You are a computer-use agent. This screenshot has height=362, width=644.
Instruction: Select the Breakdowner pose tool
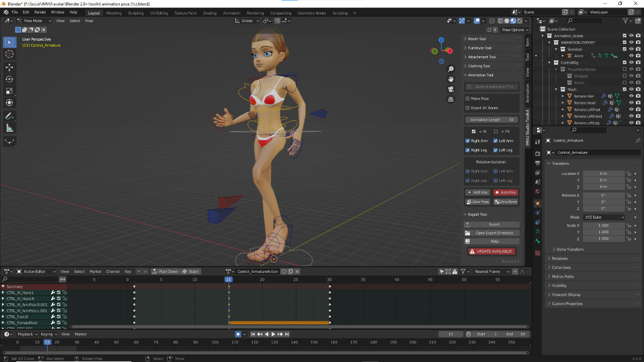(10, 142)
